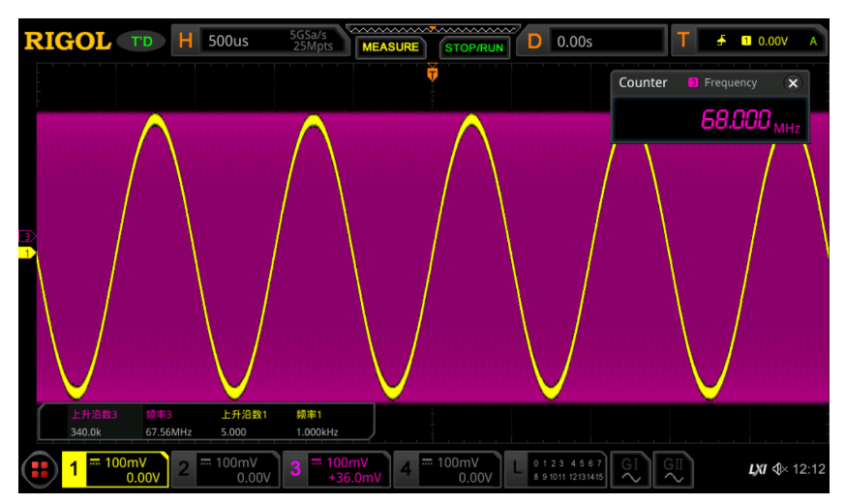845x504 pixels.
Task: Select the channel 1 ground level marker
Action: tap(27, 252)
